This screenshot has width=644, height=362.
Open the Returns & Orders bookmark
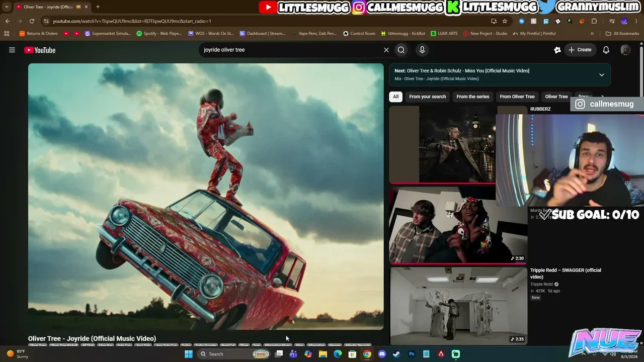[x=38, y=34]
